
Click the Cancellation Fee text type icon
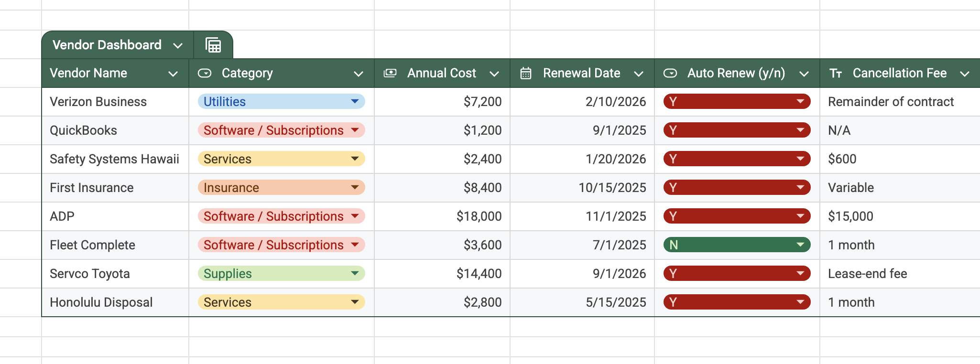(x=836, y=73)
